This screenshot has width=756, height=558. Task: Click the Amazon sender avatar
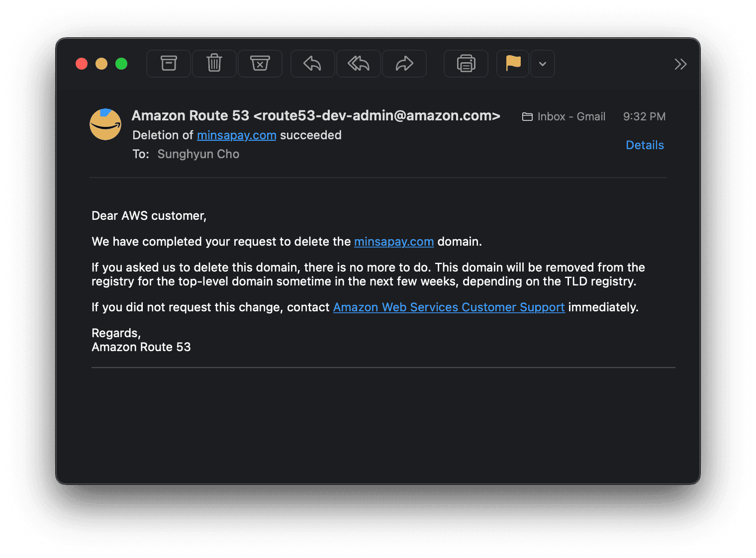point(105,124)
